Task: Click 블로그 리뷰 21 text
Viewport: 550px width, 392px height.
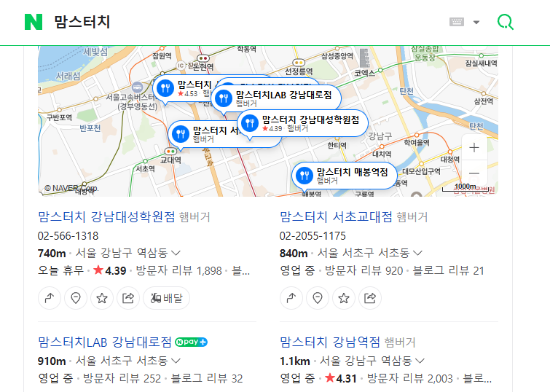Action: 448,271
